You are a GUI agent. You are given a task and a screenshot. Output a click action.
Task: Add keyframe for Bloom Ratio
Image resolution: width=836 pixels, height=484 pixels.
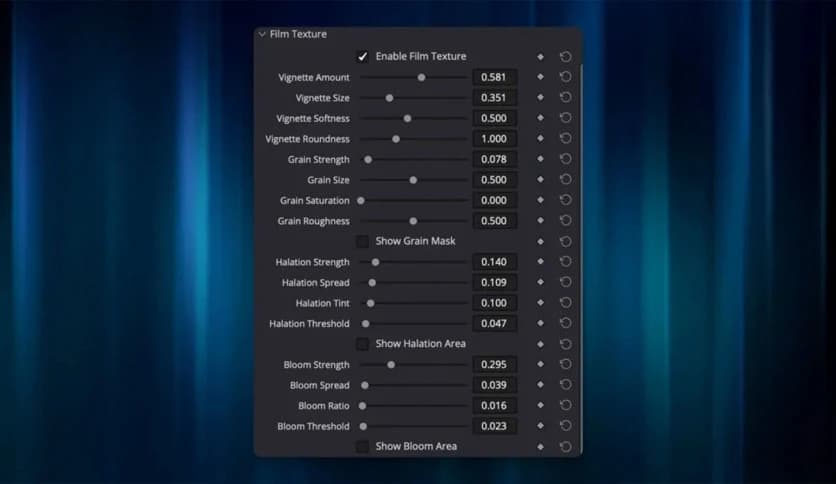click(540, 406)
